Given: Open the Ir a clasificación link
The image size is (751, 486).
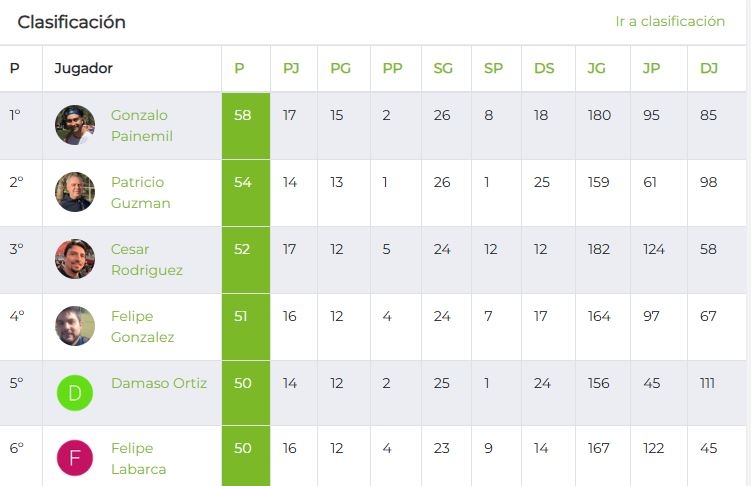Looking at the screenshot, I should 670,22.
